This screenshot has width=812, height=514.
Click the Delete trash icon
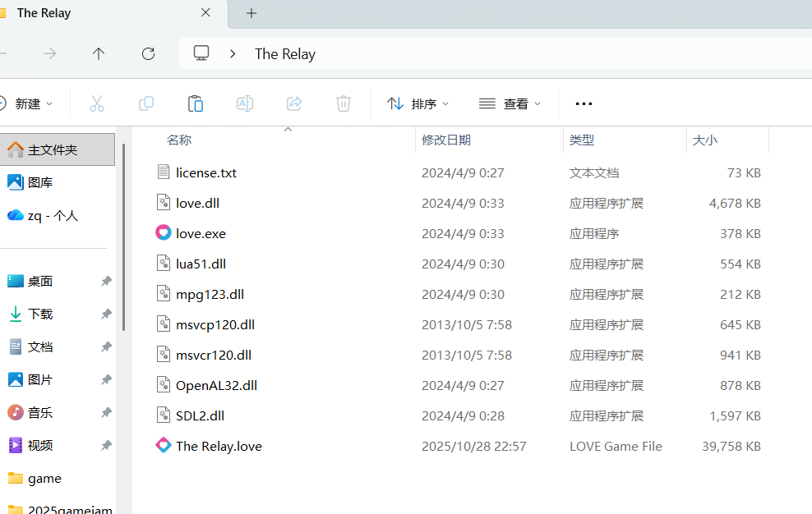coord(344,103)
